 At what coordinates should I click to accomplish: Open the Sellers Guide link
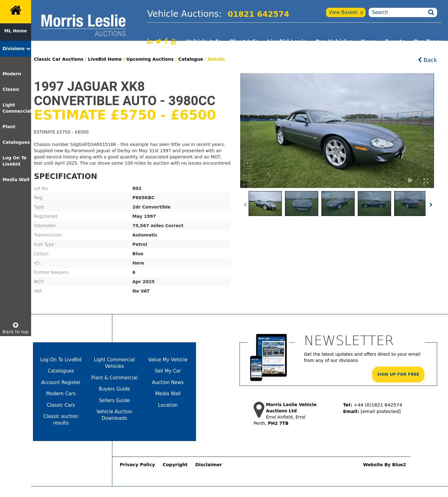(x=114, y=401)
